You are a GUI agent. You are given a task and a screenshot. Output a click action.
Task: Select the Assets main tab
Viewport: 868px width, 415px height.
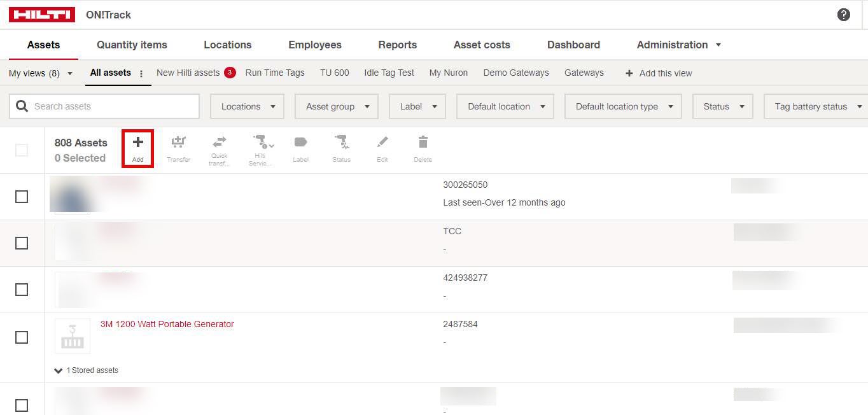(43, 45)
